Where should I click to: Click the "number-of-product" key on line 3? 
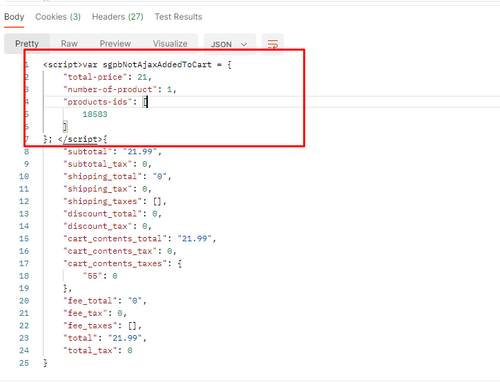click(110, 89)
